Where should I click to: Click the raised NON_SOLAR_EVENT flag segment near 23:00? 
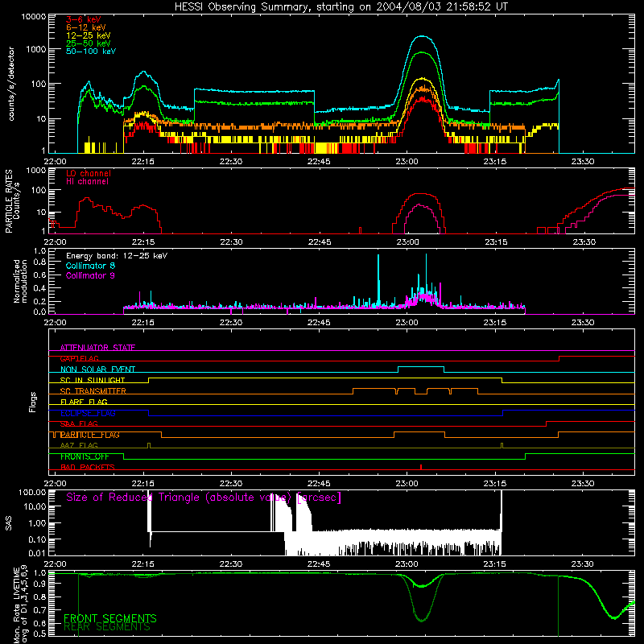[420, 367]
